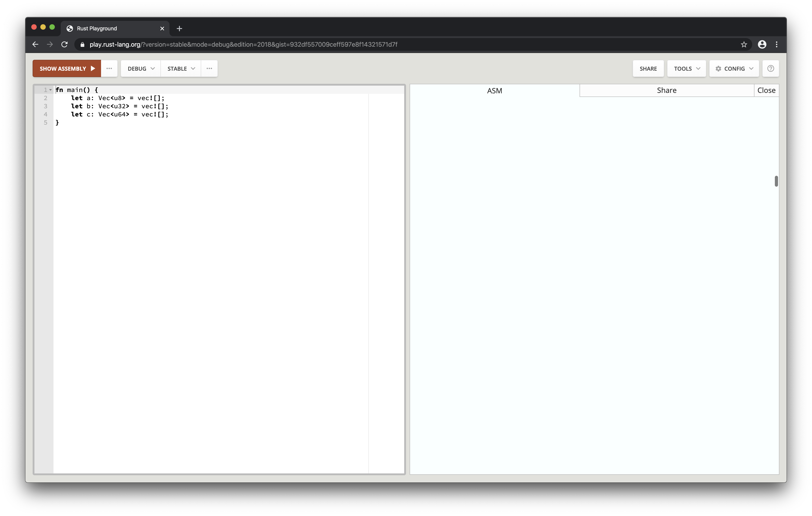Open the ellipsis menu beside Stable
The image size is (812, 516).
[209, 68]
